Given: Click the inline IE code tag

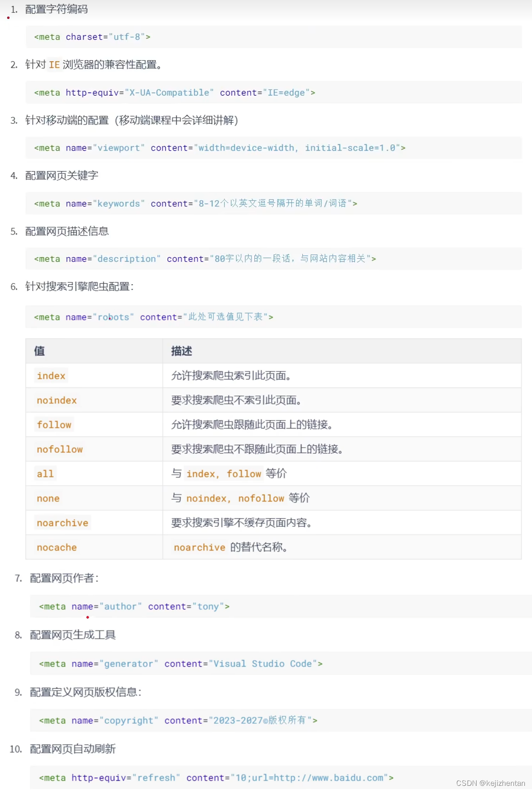Looking at the screenshot, I should click(x=54, y=65).
